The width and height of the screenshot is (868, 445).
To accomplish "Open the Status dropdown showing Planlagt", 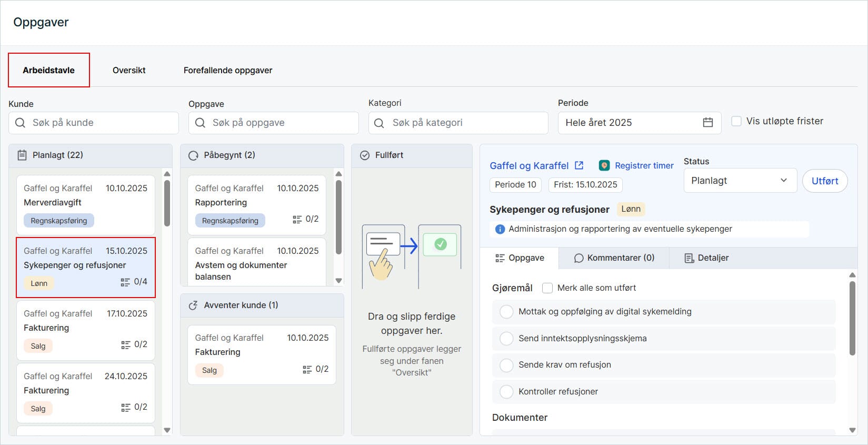I will pyautogui.click(x=740, y=181).
